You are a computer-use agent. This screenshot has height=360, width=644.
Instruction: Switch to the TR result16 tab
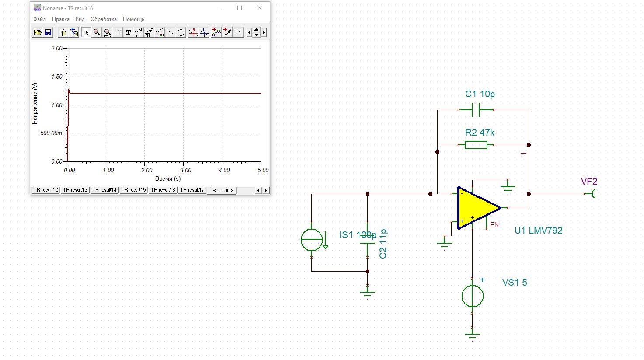pyautogui.click(x=163, y=190)
